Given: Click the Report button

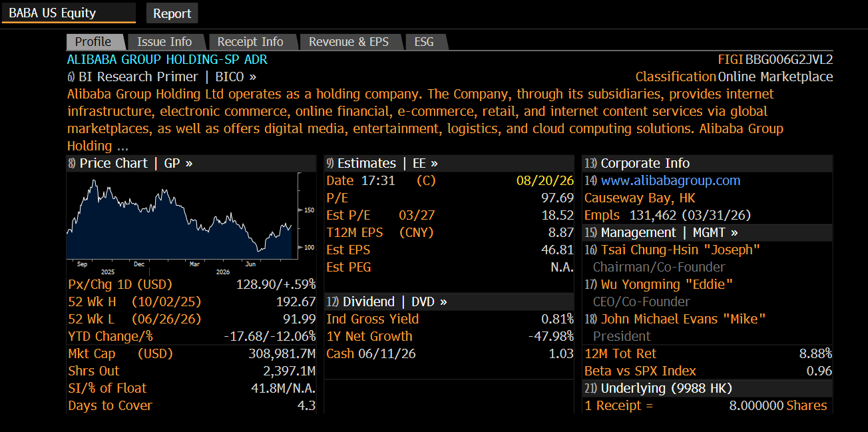Looking at the screenshot, I should 172,13.
